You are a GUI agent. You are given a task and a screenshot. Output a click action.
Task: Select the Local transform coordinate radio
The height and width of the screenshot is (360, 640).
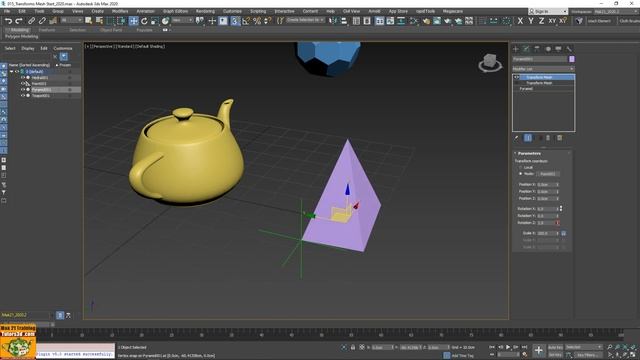pos(521,167)
